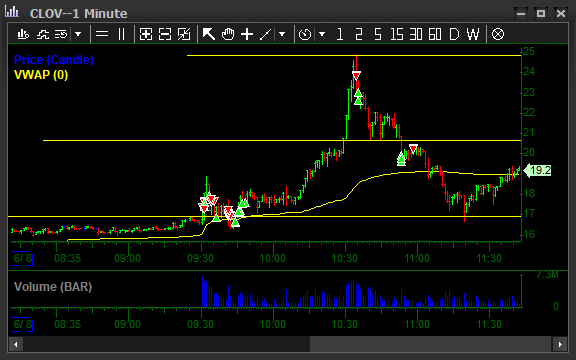
Task: Click the chart icon in the title bar
Action: click(12, 11)
